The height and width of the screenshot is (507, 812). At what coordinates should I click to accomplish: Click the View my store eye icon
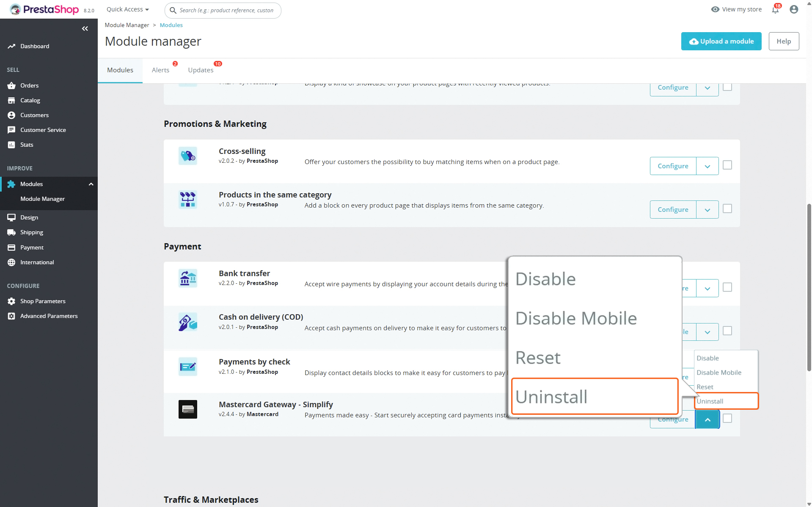pos(715,9)
